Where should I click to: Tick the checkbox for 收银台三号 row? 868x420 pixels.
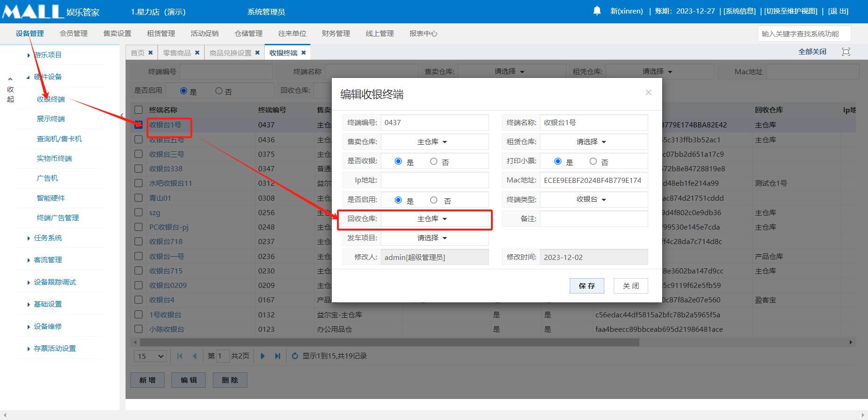point(139,154)
